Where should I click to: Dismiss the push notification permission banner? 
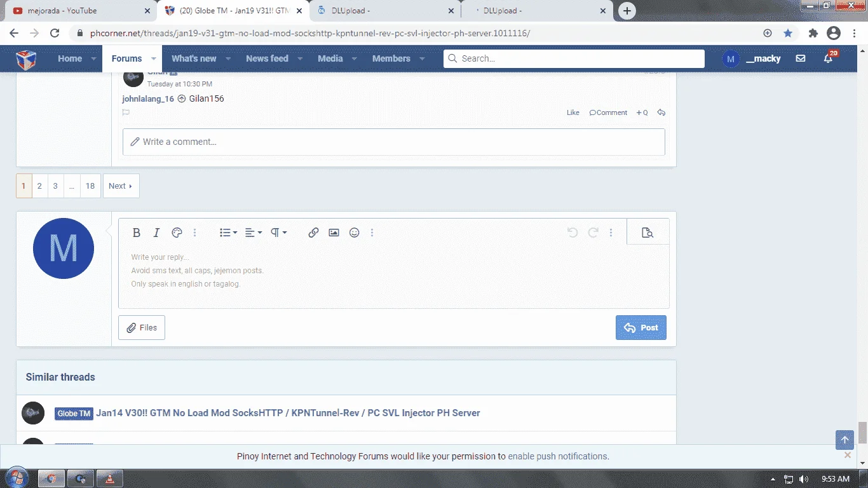coord(848,455)
